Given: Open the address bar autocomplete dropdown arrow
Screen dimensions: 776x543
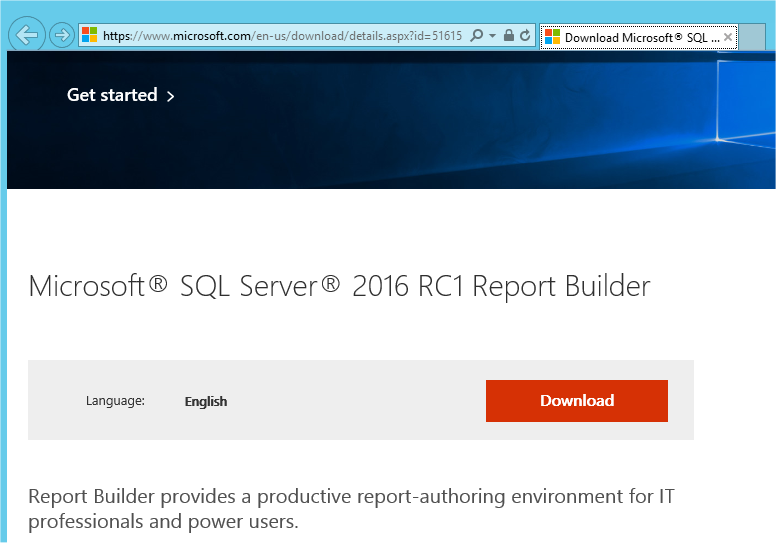Looking at the screenshot, I should (x=492, y=36).
